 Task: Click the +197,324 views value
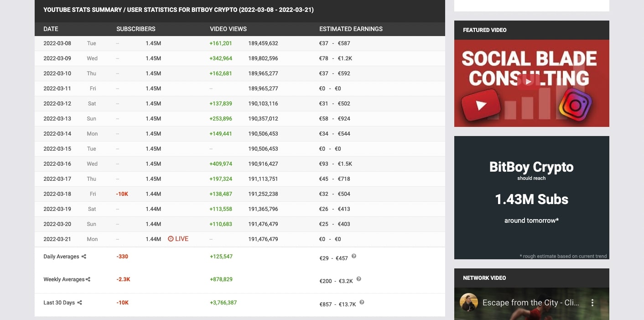221,179
